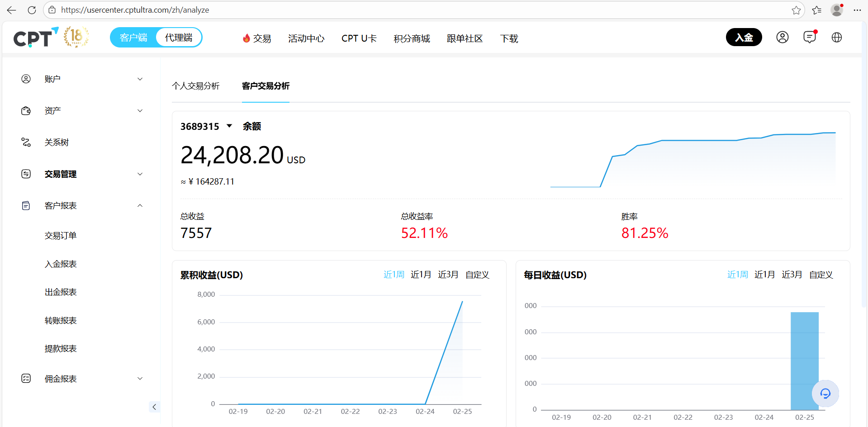The width and height of the screenshot is (868, 427).
Task: Expand the 资产 menu chevron
Action: pyautogui.click(x=140, y=111)
